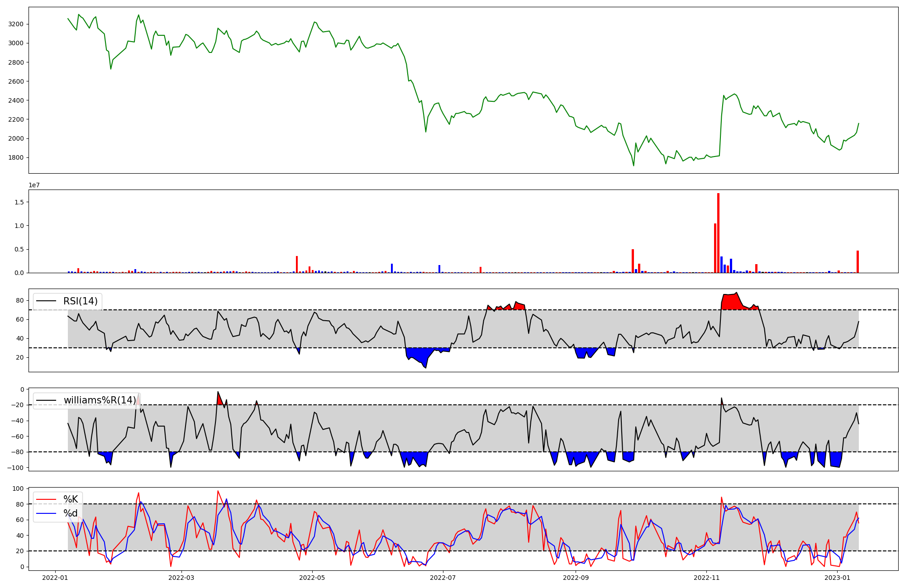Click the tallest red volume bar
The height and width of the screenshot is (588, 905).
coord(718,233)
